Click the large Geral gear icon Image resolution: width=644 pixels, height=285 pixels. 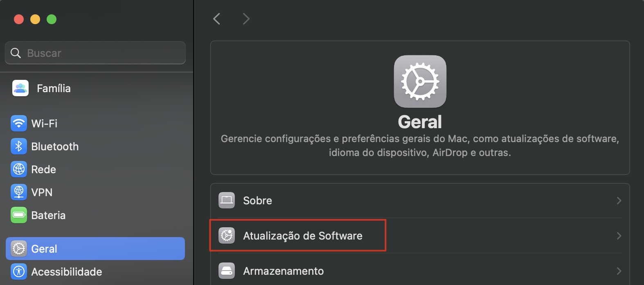420,81
